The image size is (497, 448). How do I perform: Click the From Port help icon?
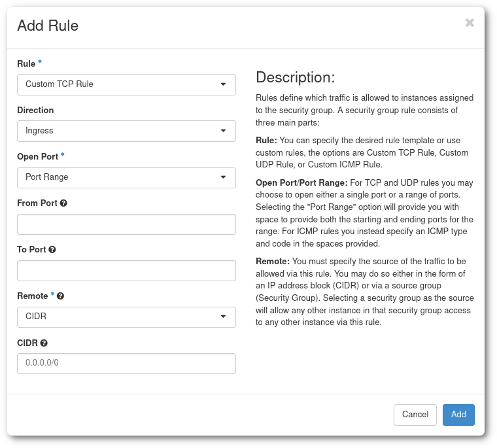(x=63, y=203)
